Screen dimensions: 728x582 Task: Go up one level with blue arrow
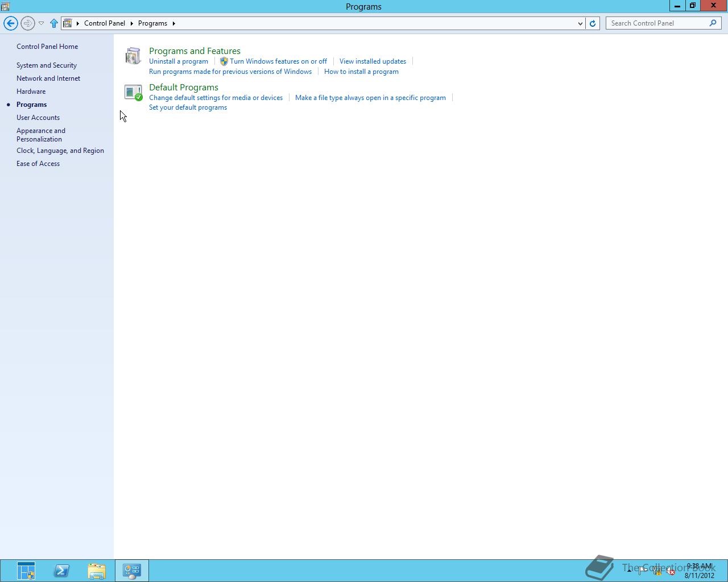(x=54, y=23)
